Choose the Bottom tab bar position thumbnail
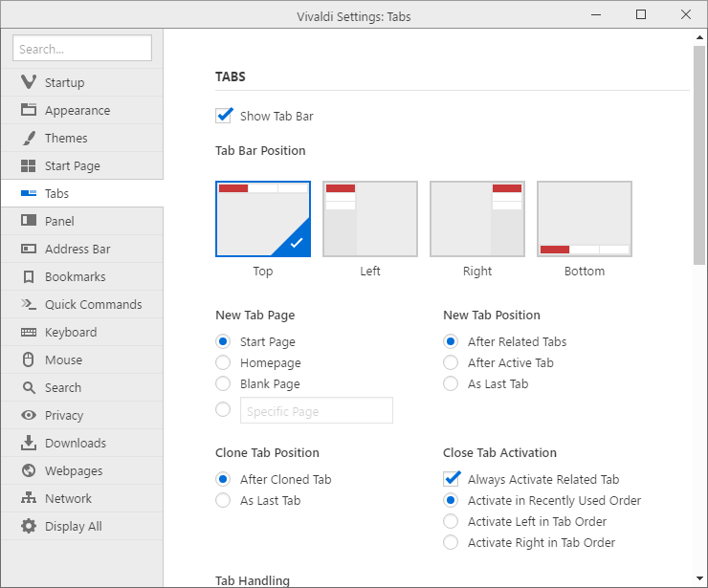 [x=585, y=219]
